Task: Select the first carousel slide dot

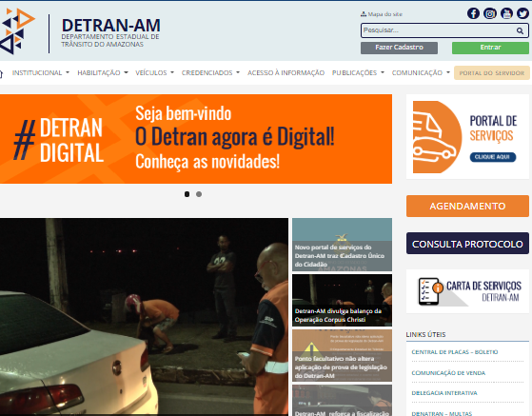Action: pyautogui.click(x=187, y=194)
